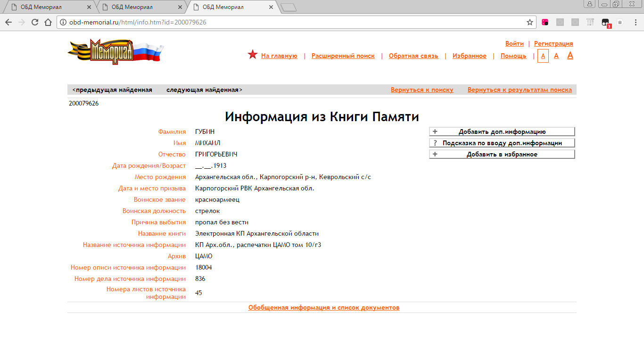Open the black extension with badge 3
The image size is (644, 362).
[606, 23]
